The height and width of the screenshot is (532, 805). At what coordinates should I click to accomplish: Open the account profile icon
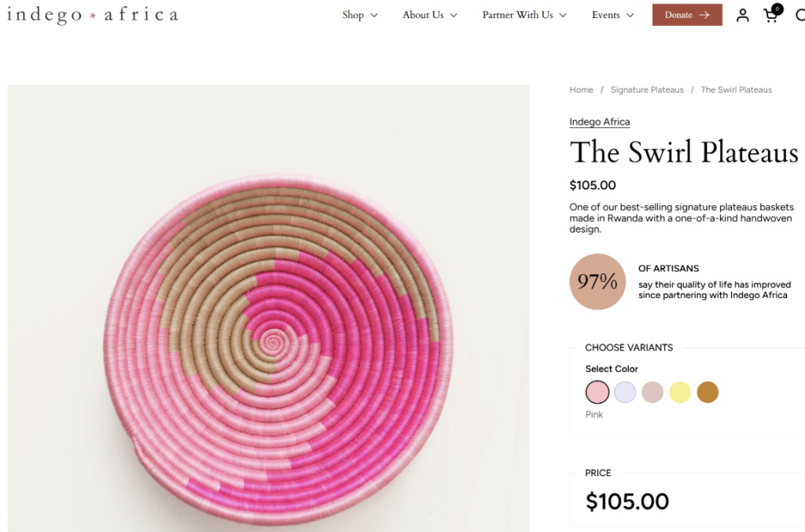(742, 14)
